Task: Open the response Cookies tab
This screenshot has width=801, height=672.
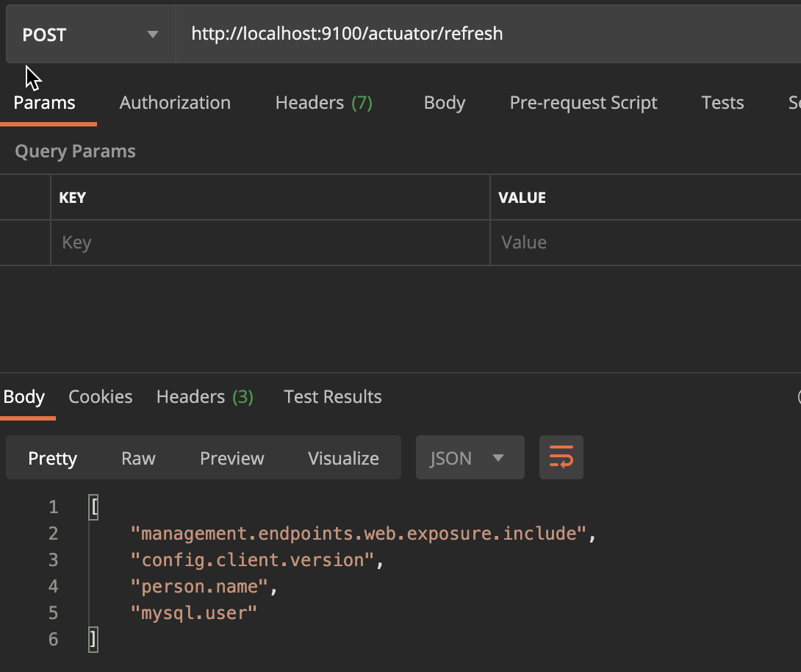Action: pyautogui.click(x=101, y=397)
